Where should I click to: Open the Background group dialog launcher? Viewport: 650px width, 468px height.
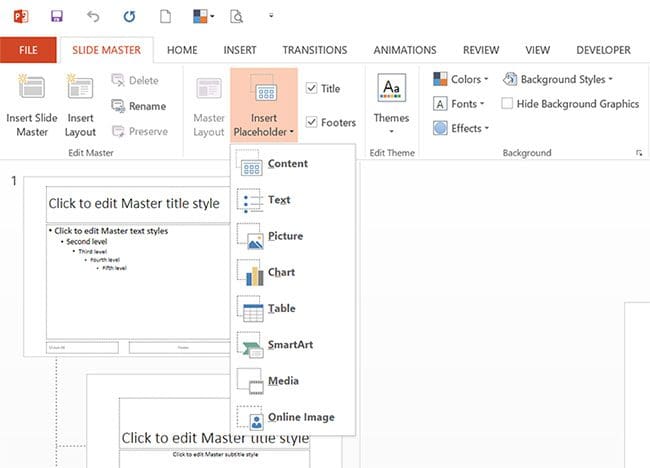(x=639, y=153)
